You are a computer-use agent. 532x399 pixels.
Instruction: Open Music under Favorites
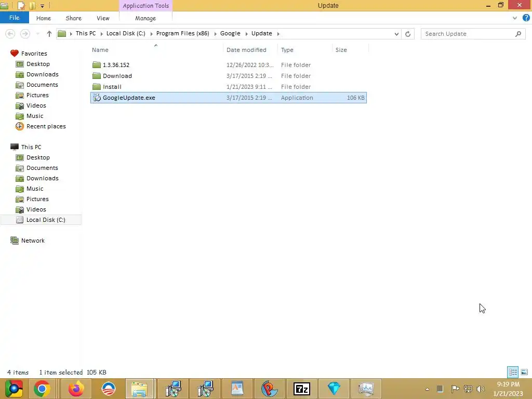pyautogui.click(x=35, y=116)
